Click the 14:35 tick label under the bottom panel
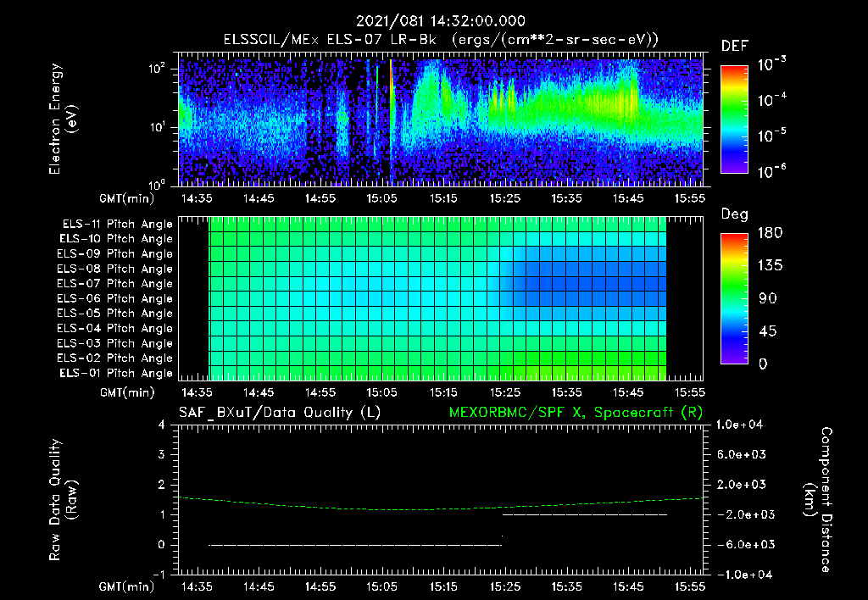 (x=197, y=586)
